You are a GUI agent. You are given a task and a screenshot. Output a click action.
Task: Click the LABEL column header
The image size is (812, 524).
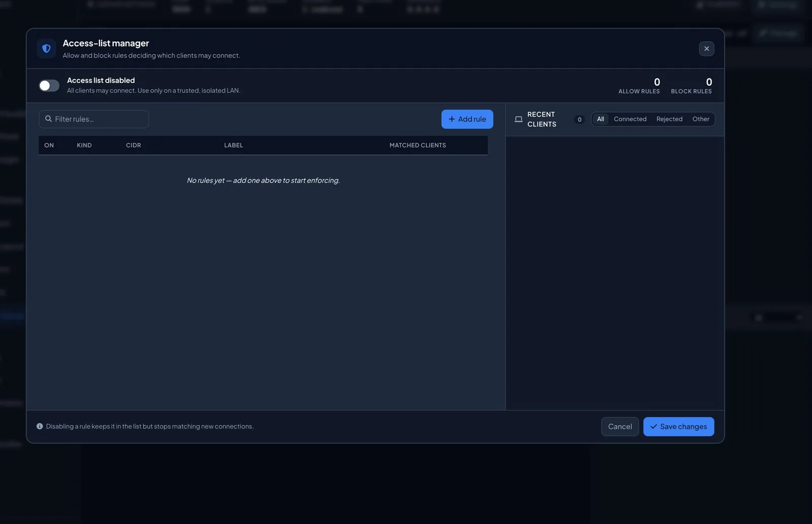233,145
